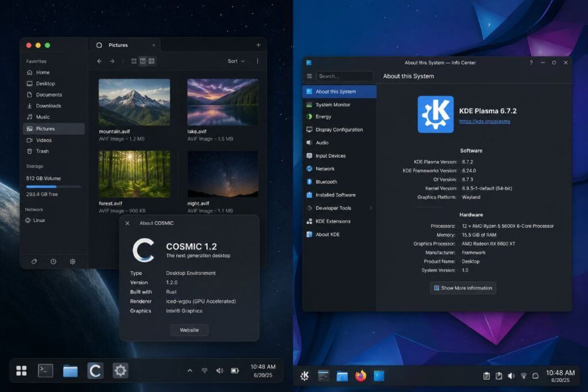Viewport: 588px width, 392px height.
Task: Open Audio page in Info Center
Action: click(x=339, y=143)
